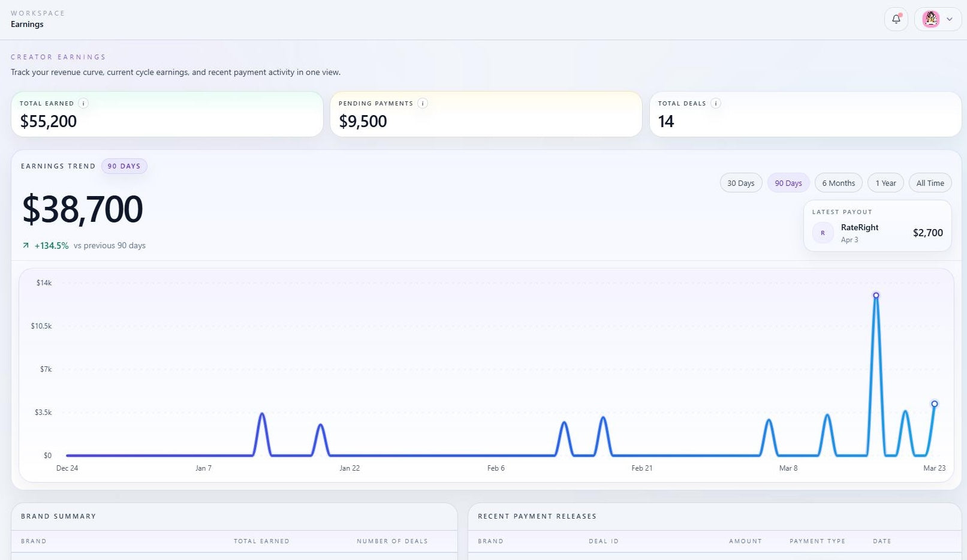
Task: Click the last data point on chart
Action: [934, 404]
